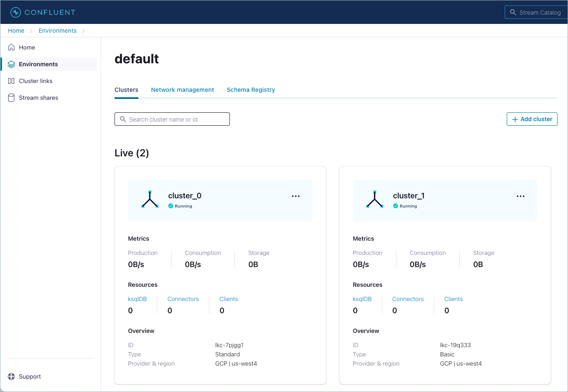568x392 pixels.
Task: Navigate to Home via the breadcrumb
Action: click(16, 31)
